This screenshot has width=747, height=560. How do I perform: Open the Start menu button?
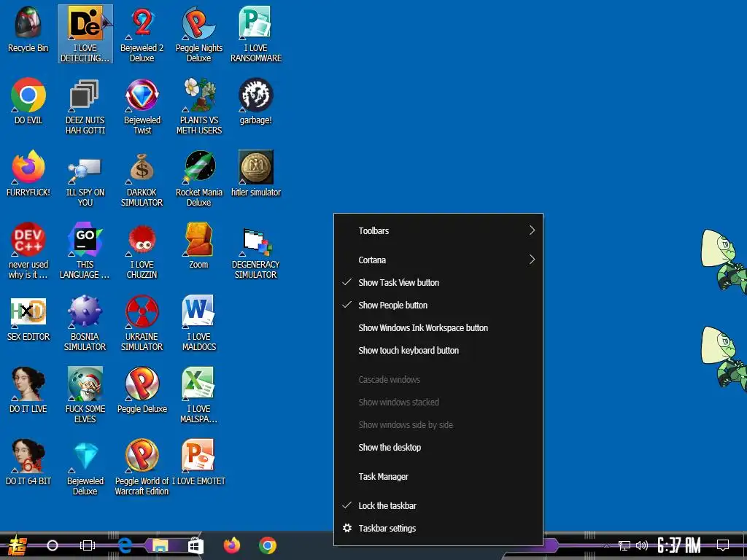(x=18, y=545)
